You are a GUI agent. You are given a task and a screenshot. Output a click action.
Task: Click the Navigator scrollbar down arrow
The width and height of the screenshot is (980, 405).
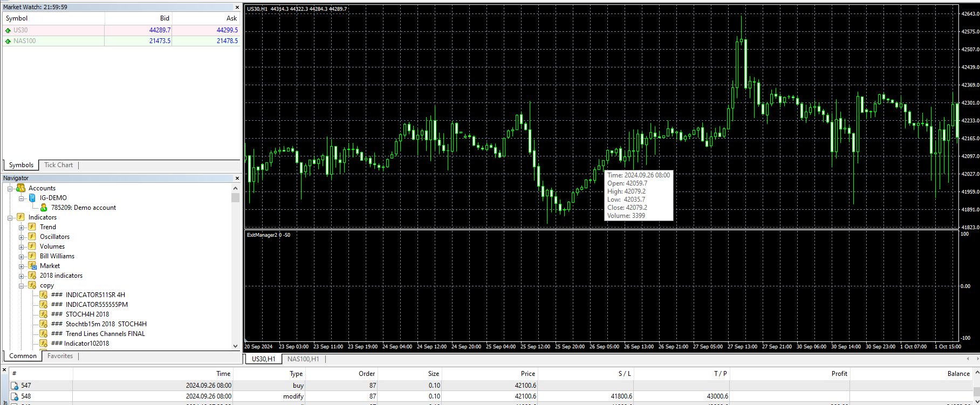point(235,346)
